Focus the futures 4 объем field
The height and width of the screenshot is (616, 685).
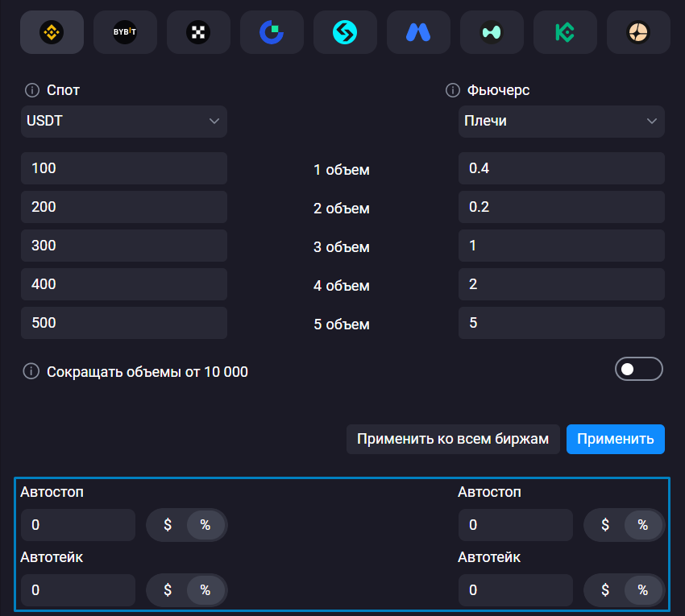pyautogui.click(x=562, y=284)
